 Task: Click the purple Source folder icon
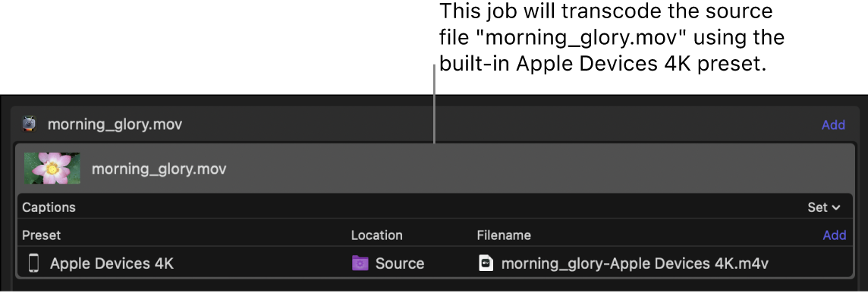click(x=360, y=263)
